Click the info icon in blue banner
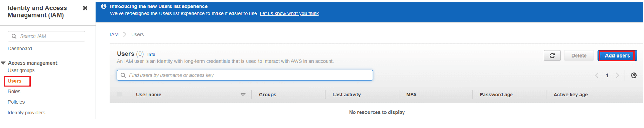Viewport: 644px width, 128px height. coord(103,6)
